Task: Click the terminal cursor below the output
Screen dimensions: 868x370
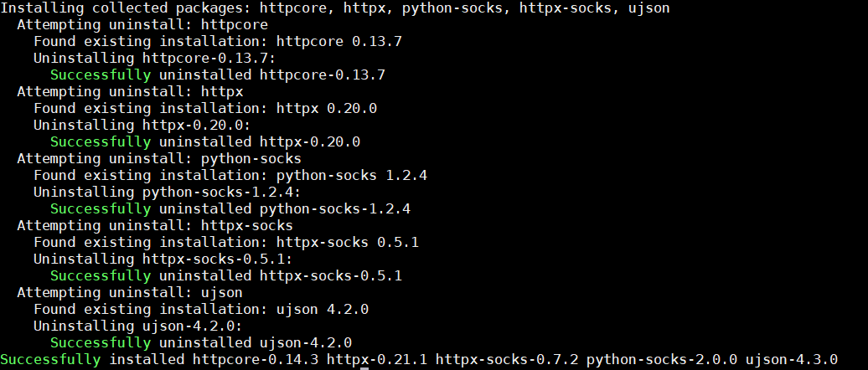Action: 364,368
